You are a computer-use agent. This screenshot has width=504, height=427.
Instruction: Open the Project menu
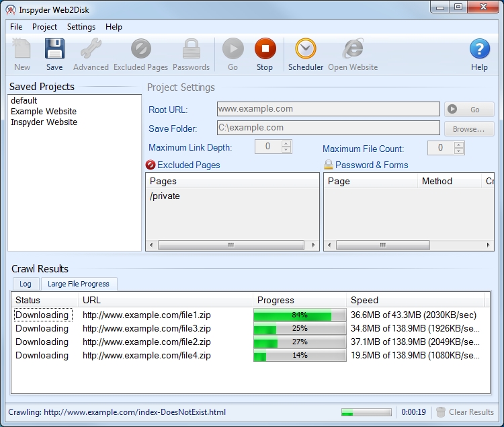point(45,27)
